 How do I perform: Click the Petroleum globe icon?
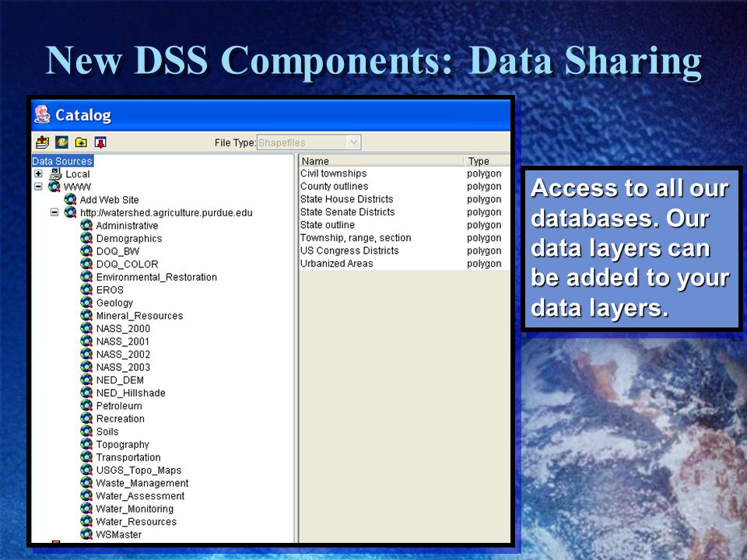[x=86, y=404]
